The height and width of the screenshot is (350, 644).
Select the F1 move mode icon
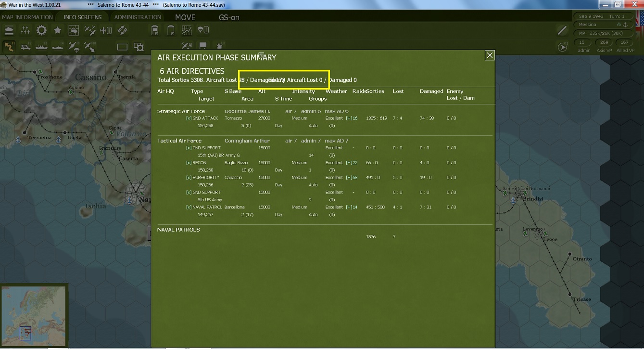[9, 47]
